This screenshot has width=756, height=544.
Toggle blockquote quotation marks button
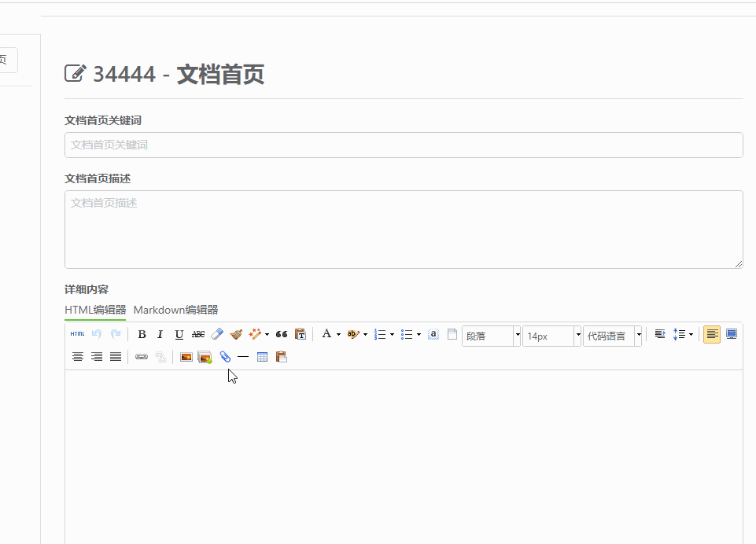coord(282,334)
